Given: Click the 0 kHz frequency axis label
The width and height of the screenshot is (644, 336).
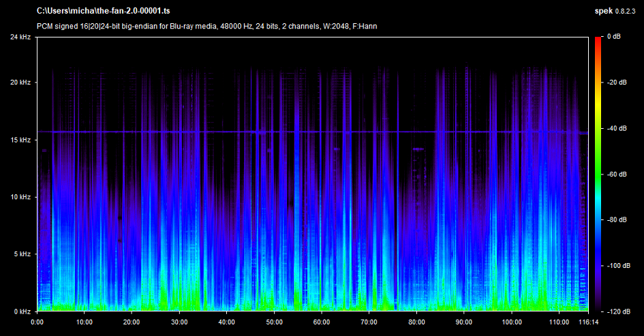Looking at the screenshot, I should tap(22, 311).
